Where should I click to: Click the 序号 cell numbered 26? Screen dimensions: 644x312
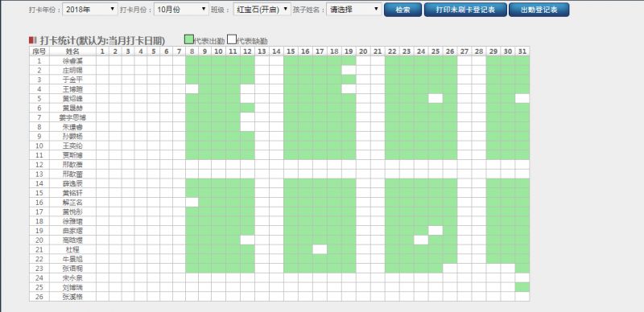(x=39, y=297)
